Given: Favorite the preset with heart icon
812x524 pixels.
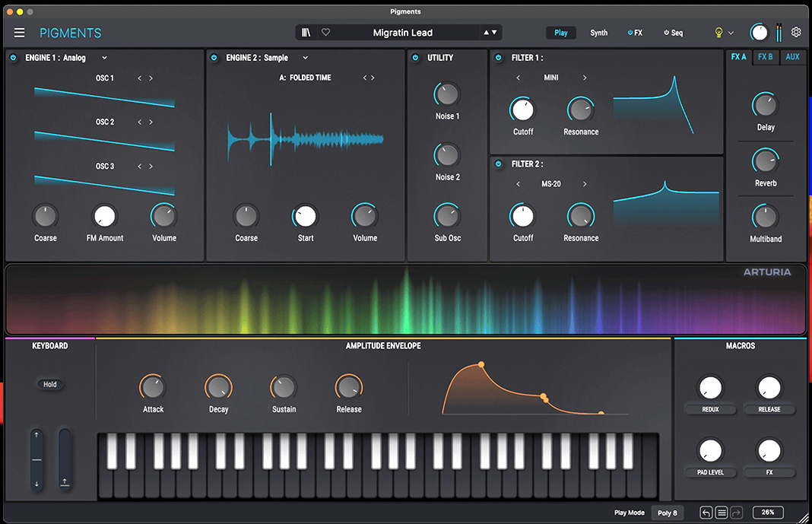Looking at the screenshot, I should pyautogui.click(x=325, y=32).
